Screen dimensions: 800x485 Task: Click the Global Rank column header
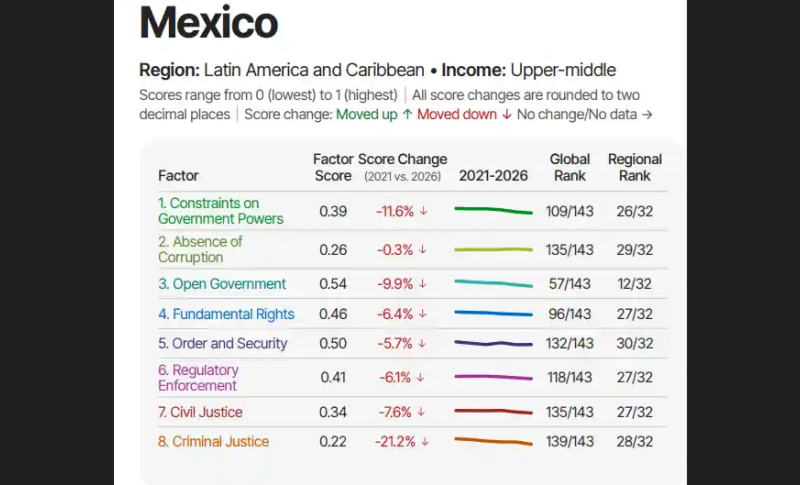569,167
